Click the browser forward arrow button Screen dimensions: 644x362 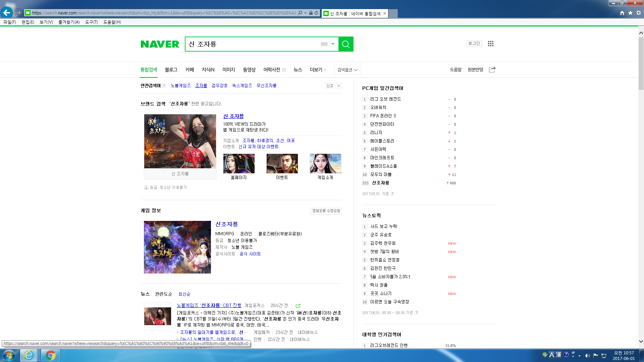tap(18, 13)
